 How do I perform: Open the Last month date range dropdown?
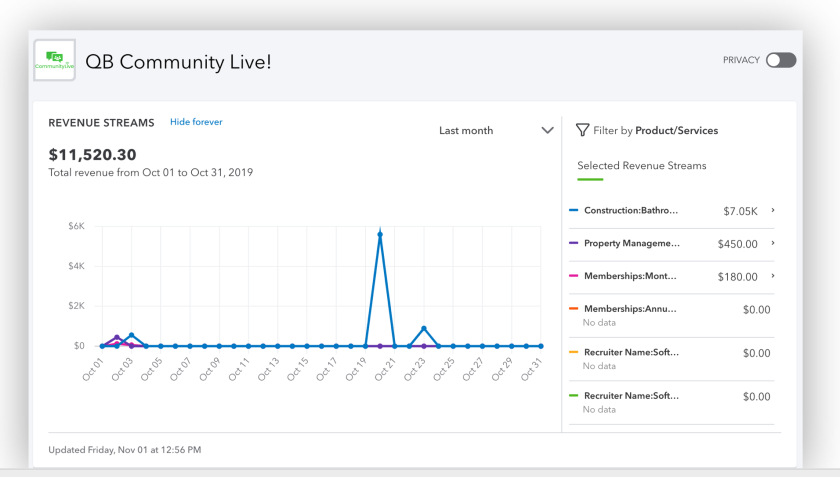[496, 130]
